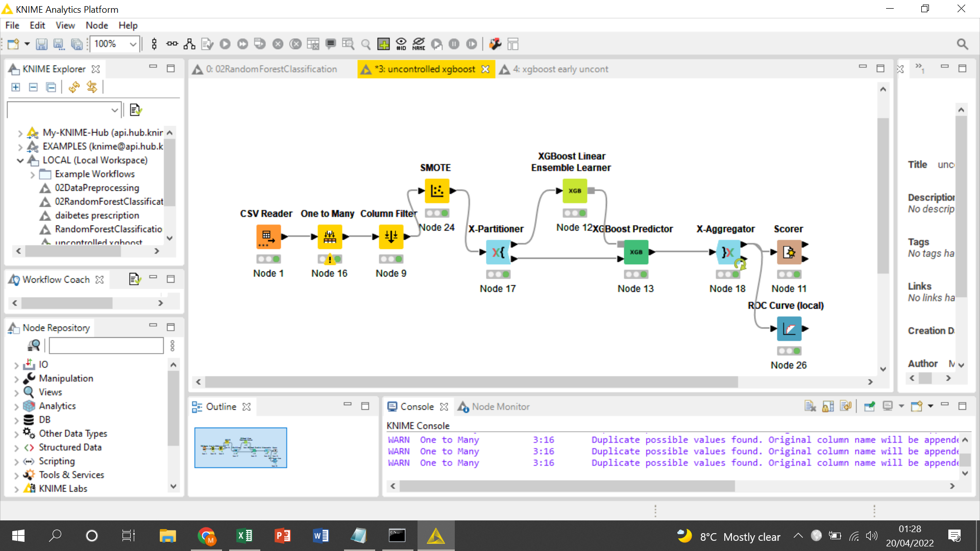980x551 pixels.
Task: Open Excel from the taskbar
Action: point(244,536)
